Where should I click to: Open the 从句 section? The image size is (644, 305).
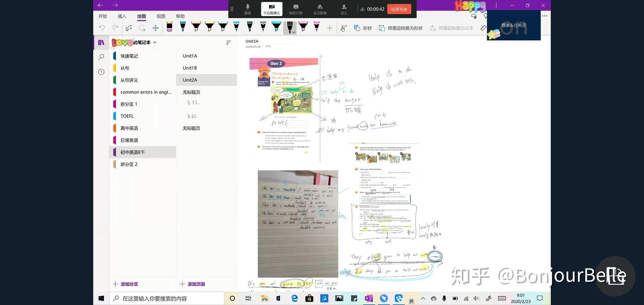coord(143,68)
